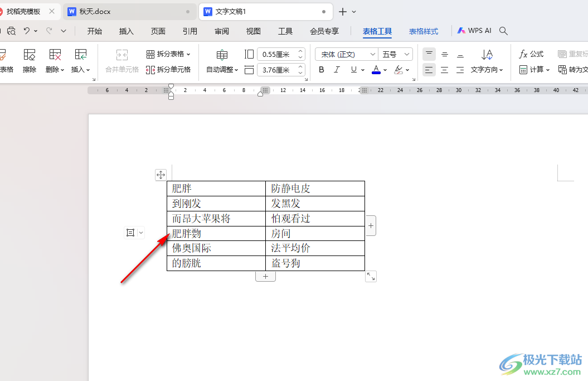Click the Delete table icon
Screen dimensions: 588x381
55,55
